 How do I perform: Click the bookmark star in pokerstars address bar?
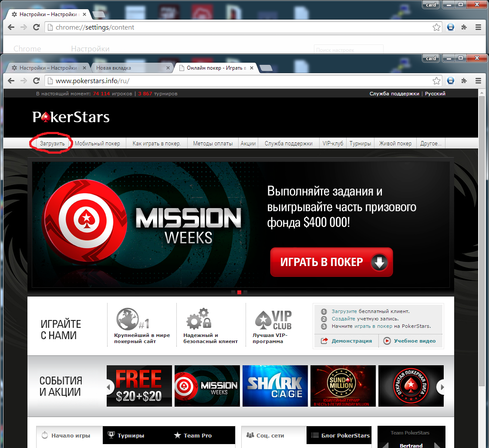pos(436,81)
